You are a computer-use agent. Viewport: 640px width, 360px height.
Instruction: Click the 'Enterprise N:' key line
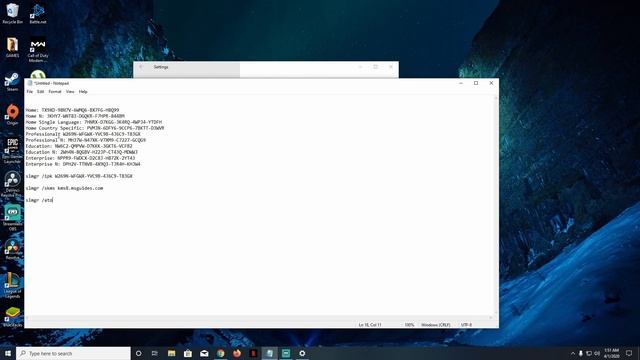pos(83,164)
